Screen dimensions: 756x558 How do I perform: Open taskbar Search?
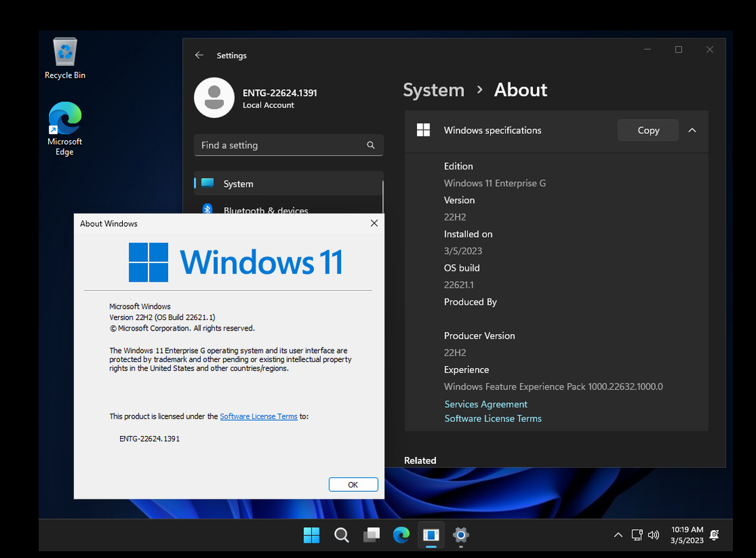pos(341,535)
